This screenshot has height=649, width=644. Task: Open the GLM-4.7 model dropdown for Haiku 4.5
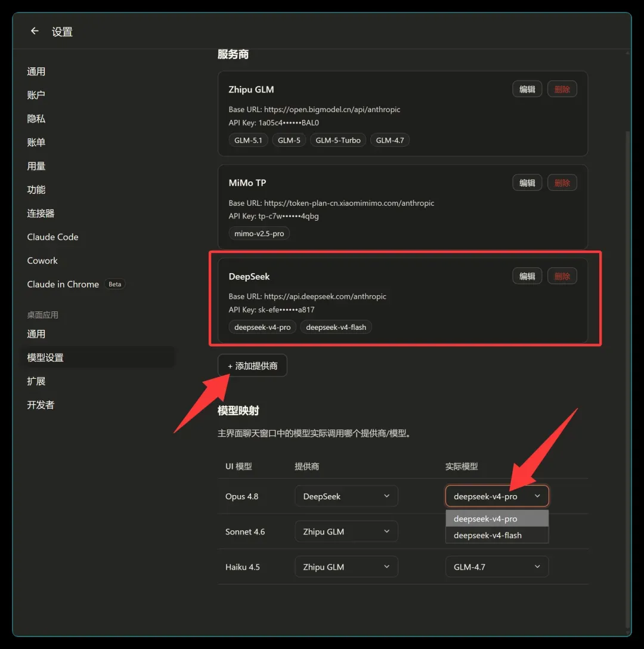[x=497, y=567]
